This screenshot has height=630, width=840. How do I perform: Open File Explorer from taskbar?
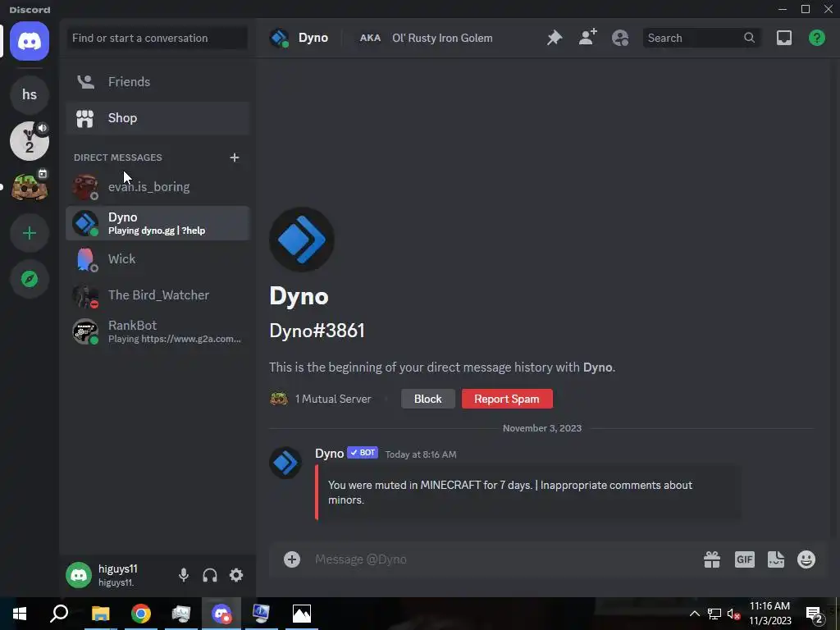[x=100, y=614]
